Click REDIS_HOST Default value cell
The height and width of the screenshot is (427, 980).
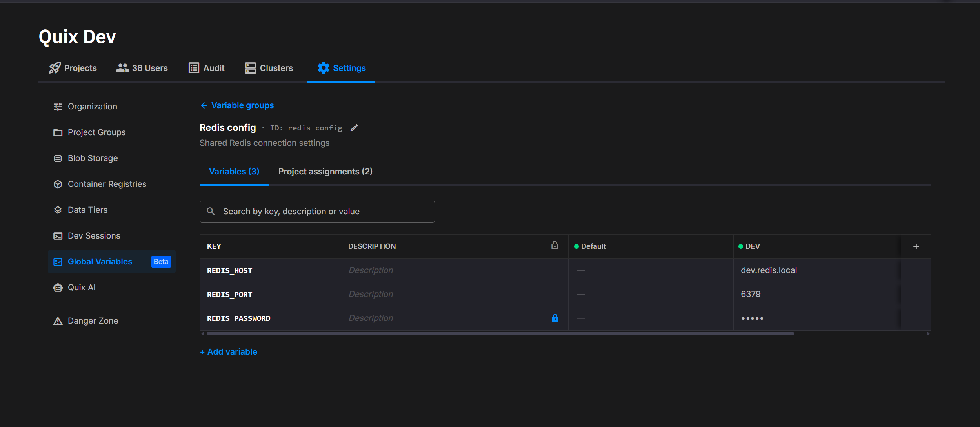(651, 270)
